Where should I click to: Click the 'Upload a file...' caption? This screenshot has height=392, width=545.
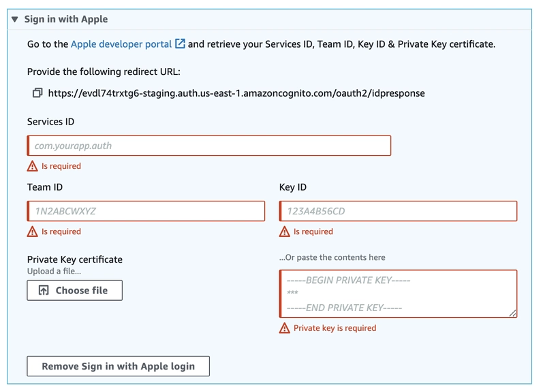(54, 271)
